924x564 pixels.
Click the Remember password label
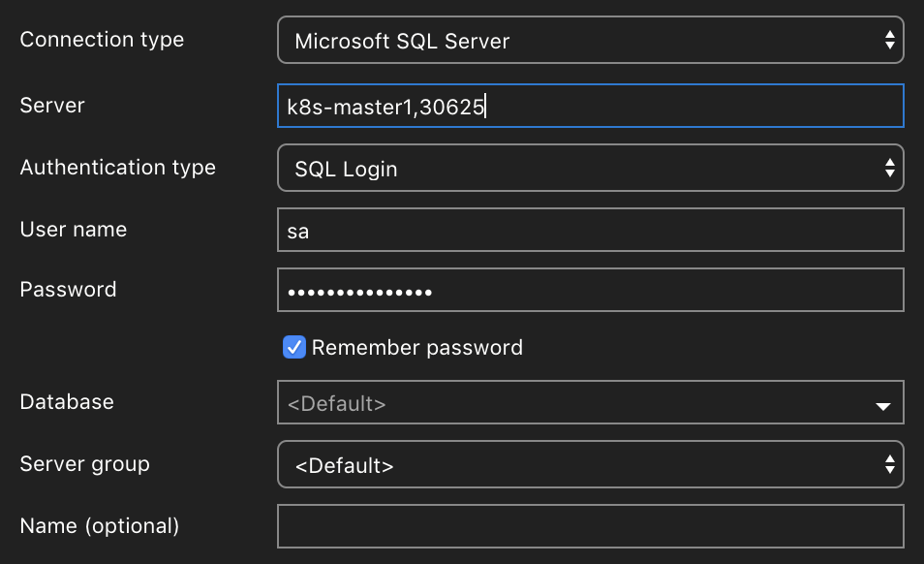tap(417, 348)
